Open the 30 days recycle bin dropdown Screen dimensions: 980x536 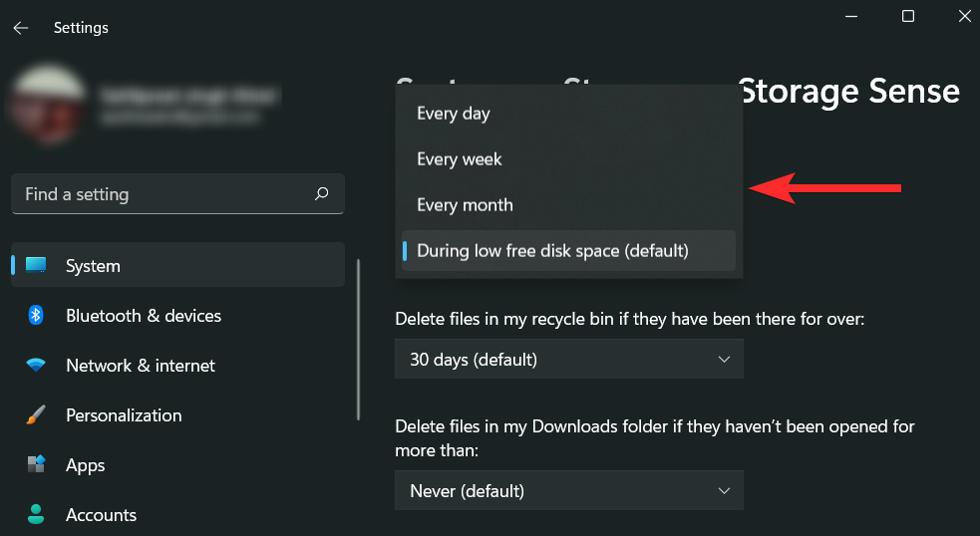point(569,359)
